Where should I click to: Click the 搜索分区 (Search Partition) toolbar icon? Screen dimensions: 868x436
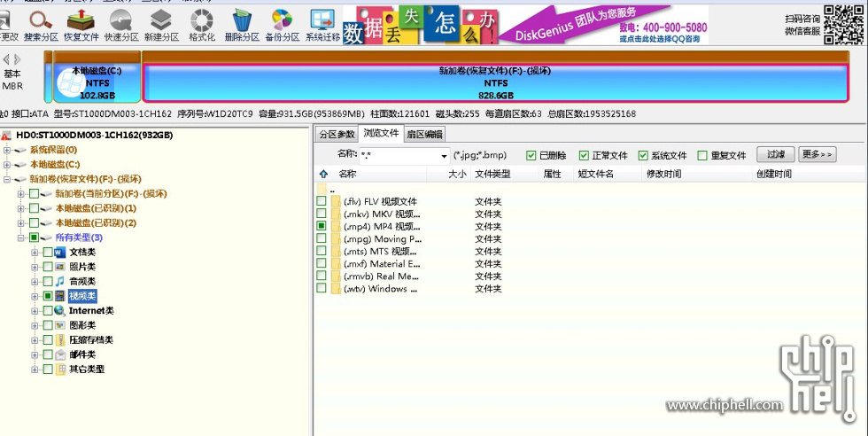(x=41, y=25)
